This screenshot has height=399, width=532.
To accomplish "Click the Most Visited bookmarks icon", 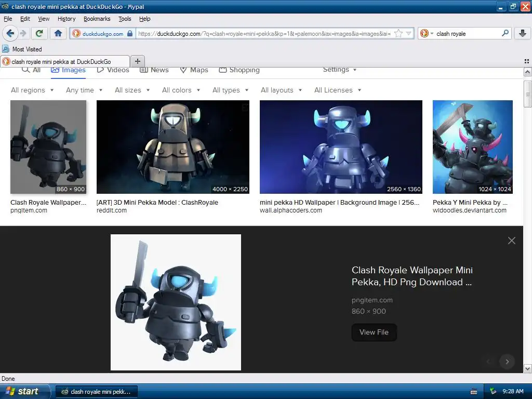I will [6, 49].
